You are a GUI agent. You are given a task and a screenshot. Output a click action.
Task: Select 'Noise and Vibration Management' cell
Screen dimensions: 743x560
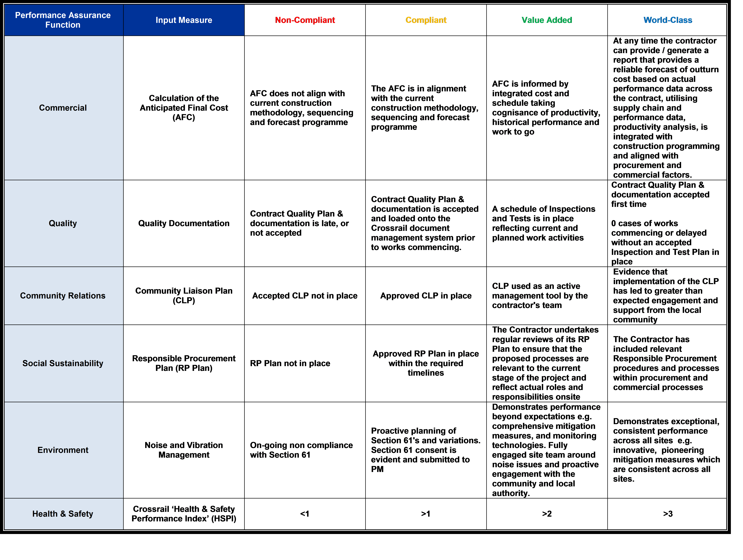point(184,450)
